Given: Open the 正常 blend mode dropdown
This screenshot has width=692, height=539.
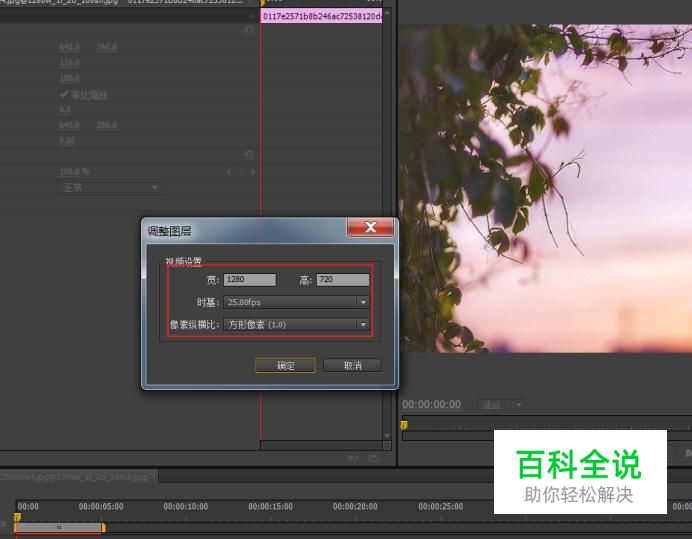Looking at the screenshot, I should click(x=109, y=188).
